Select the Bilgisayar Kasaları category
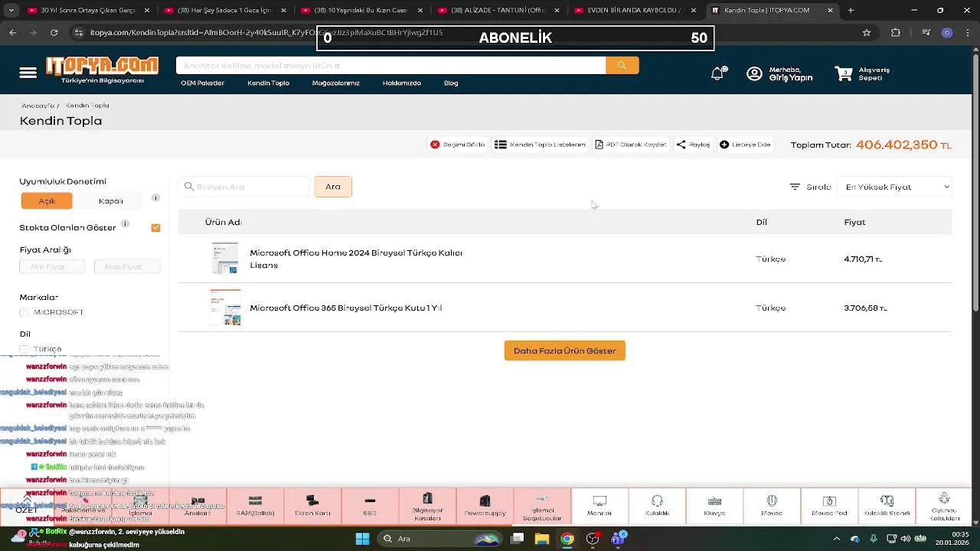Image resolution: width=980 pixels, height=551 pixels. [x=427, y=507]
